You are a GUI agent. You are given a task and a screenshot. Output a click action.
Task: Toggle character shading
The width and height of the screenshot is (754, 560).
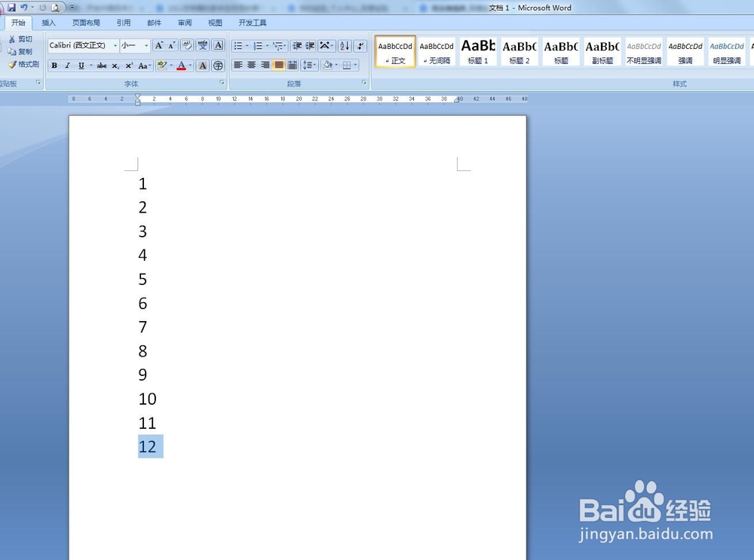203,66
